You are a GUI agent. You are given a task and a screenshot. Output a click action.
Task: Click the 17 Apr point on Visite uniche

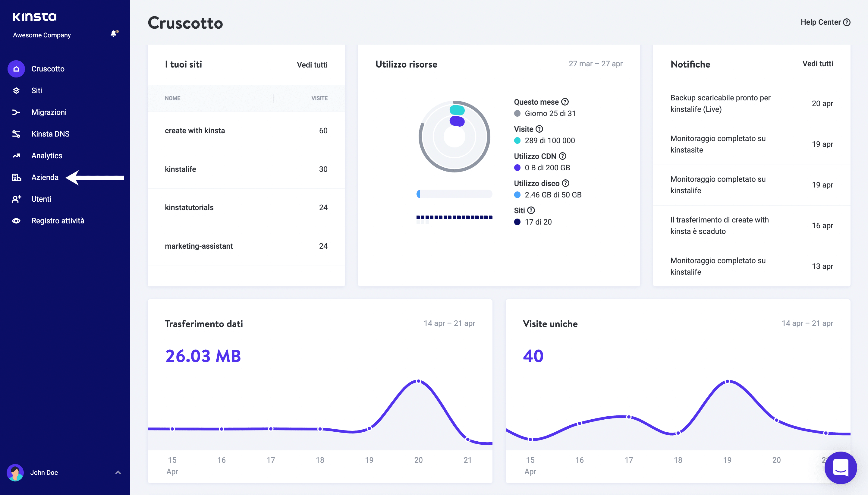[x=629, y=417]
